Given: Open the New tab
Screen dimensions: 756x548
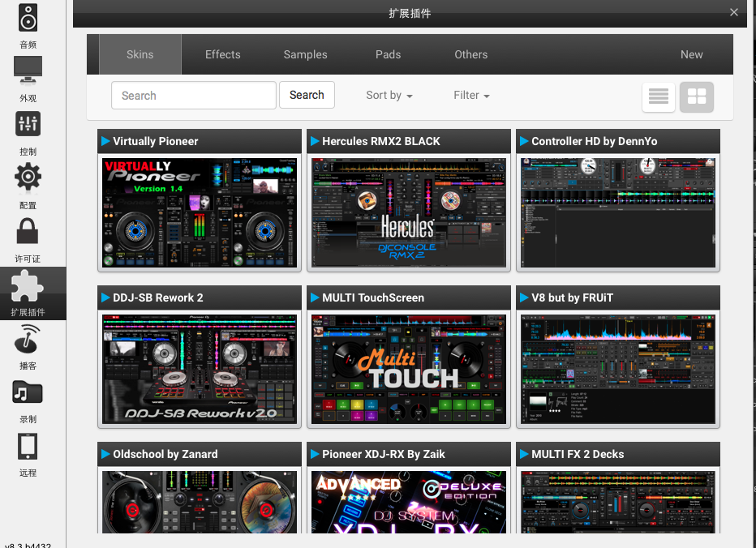Looking at the screenshot, I should click(691, 54).
